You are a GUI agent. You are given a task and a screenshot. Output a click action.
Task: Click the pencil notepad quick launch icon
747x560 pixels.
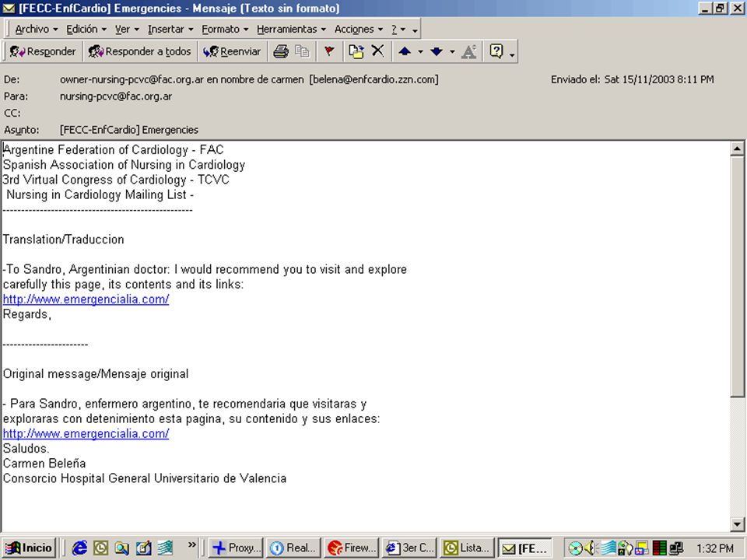(143, 548)
